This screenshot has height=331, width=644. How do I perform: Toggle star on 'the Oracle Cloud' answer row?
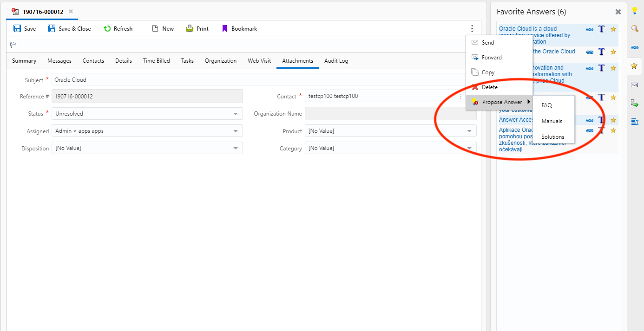[613, 52]
